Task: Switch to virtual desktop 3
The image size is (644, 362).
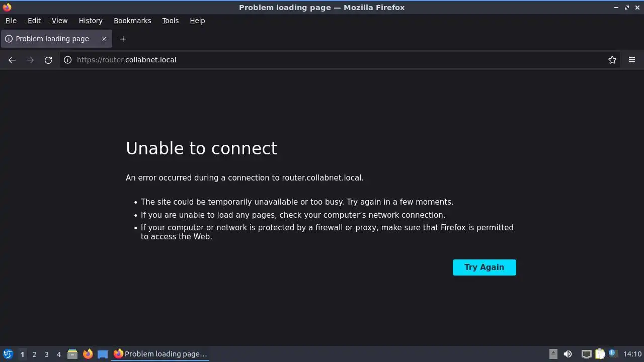Action: point(46,354)
